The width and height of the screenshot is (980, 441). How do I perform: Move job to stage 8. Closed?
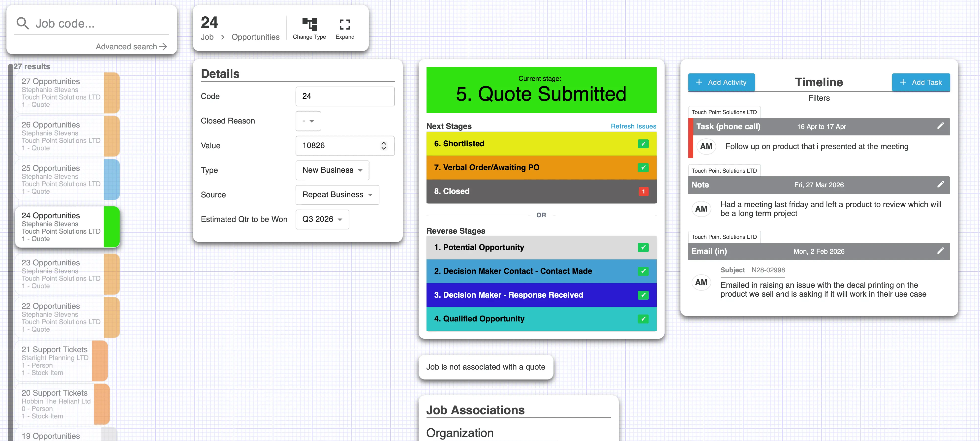click(x=541, y=191)
